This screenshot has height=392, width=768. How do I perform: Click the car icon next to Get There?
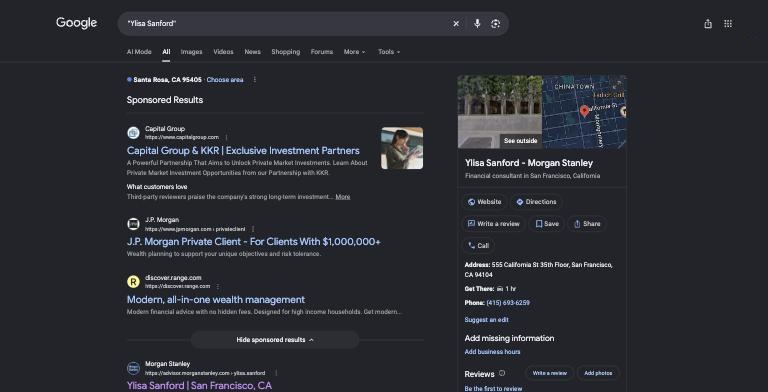coord(500,289)
